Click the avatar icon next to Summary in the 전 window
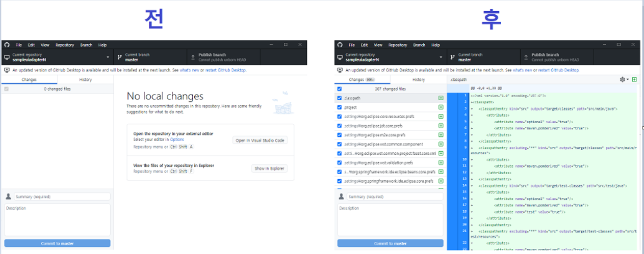644x254 pixels. click(8, 196)
